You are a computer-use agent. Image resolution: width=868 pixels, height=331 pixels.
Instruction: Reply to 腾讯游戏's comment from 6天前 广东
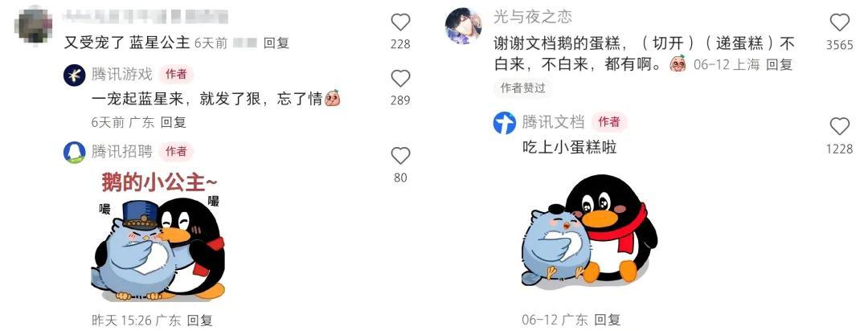click(174, 122)
